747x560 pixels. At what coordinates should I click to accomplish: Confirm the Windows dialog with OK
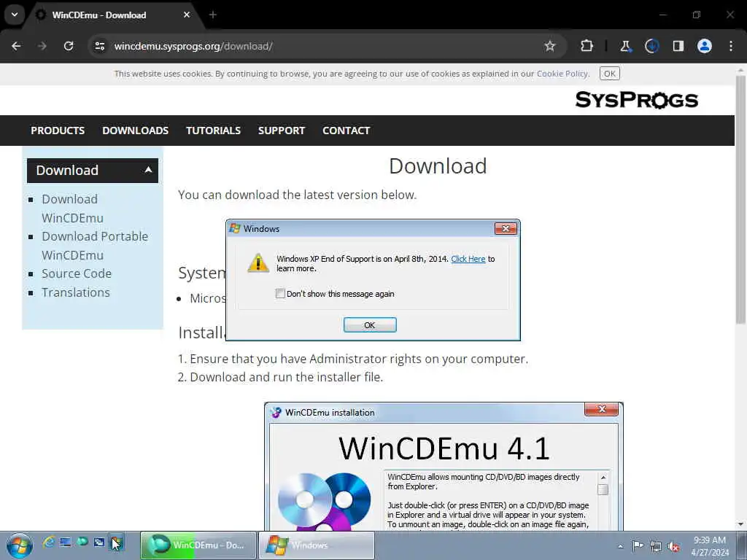[x=370, y=325]
